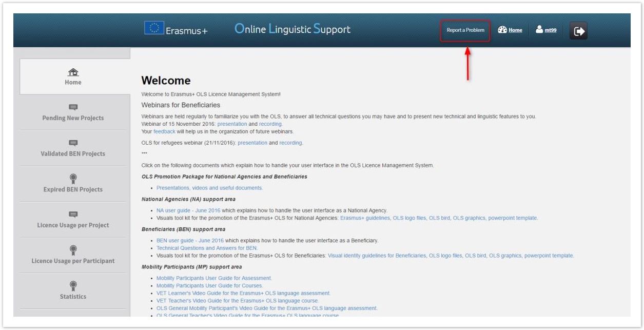Open the OLS for refugees presentation link
Screen dimensions: 644x330
[252, 143]
